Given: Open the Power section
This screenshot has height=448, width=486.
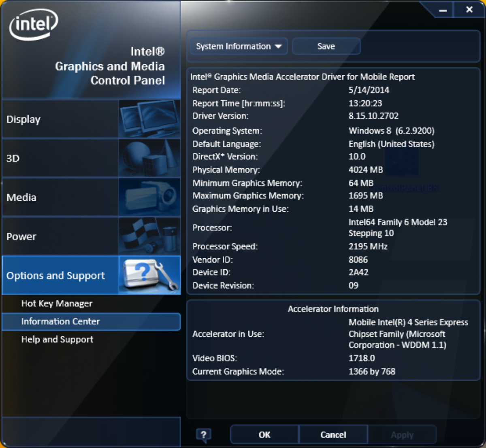Looking at the screenshot, I should 91,236.
